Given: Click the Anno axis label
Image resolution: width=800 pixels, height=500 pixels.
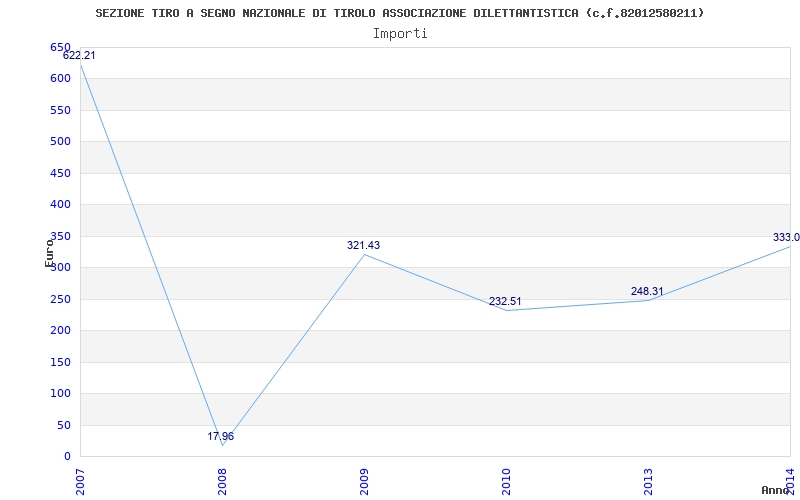Looking at the screenshot, I should pos(776,490).
